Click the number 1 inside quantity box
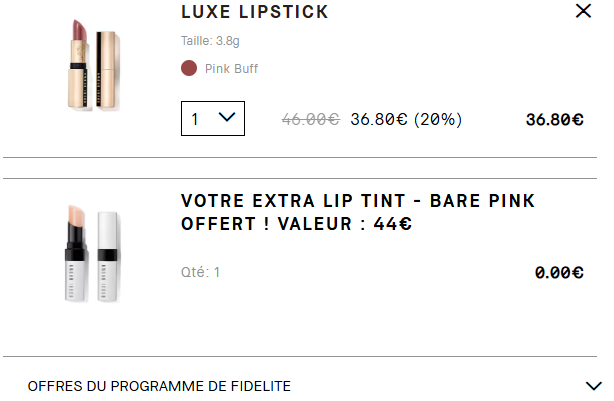Image resolution: width=614 pixels, height=401 pixels. click(x=195, y=119)
